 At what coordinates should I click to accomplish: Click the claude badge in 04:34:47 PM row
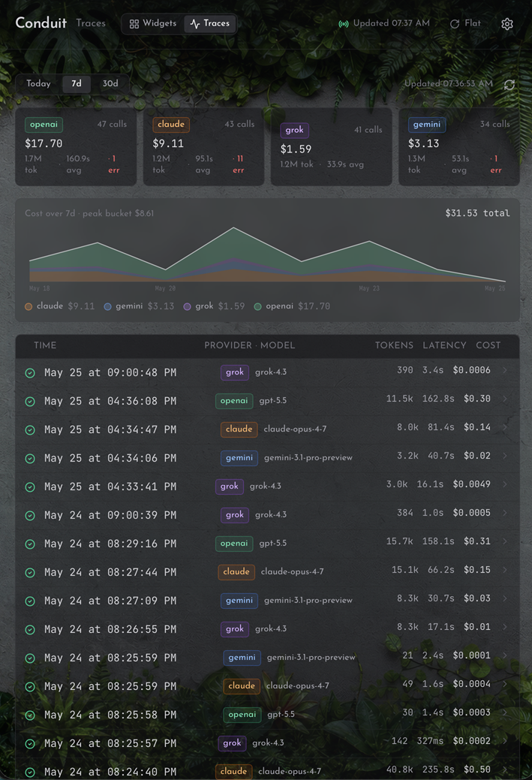(x=239, y=429)
